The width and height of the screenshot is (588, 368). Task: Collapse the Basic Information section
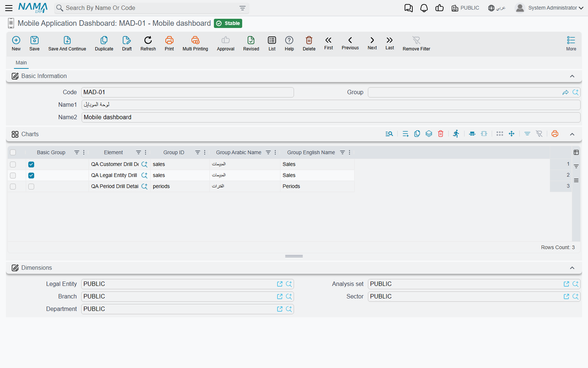tap(572, 76)
